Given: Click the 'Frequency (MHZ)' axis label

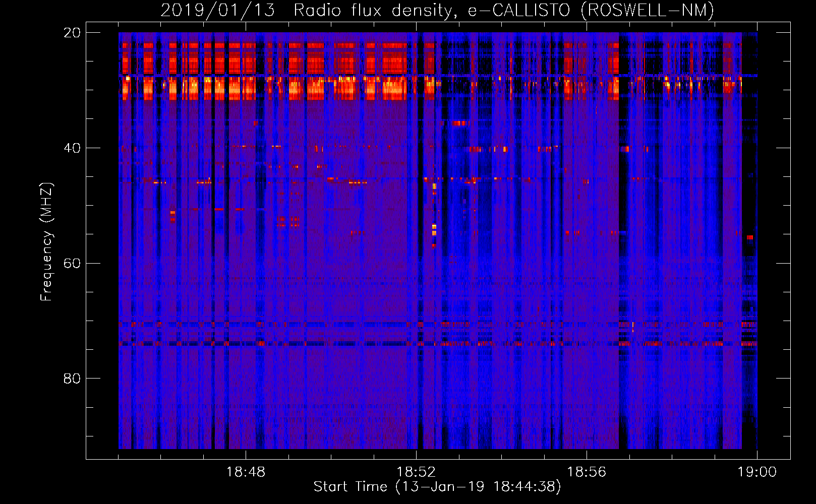Looking at the screenshot, I should coord(46,242).
